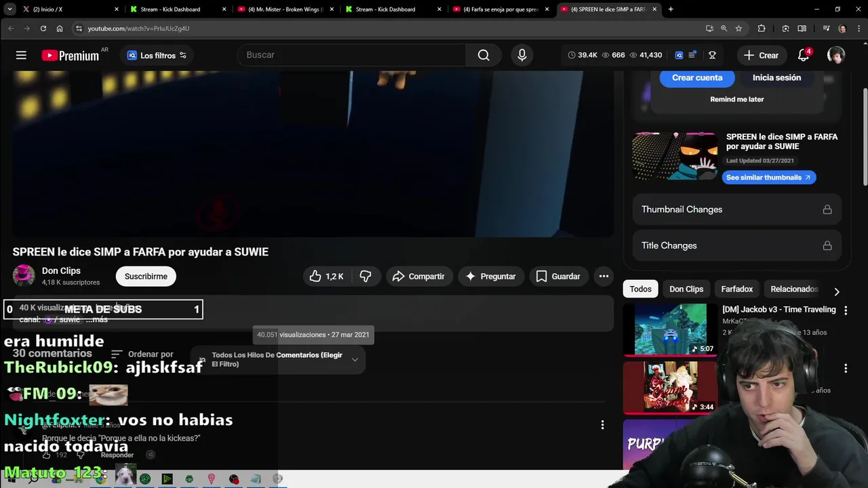Select the Relacionados chip
The image size is (868, 488).
point(794,289)
